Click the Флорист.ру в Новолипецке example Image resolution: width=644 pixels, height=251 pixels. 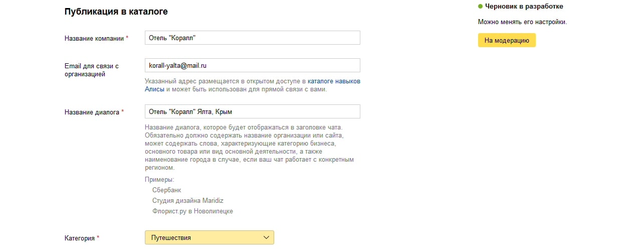coord(192,211)
